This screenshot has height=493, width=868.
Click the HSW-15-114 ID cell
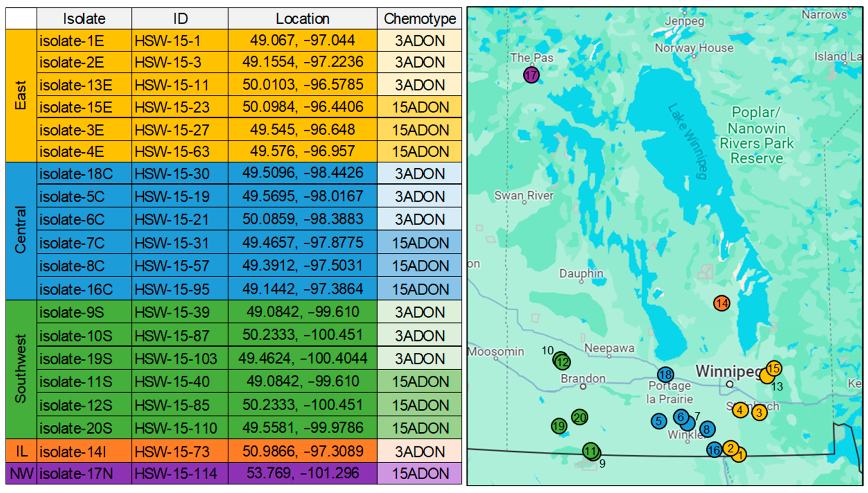tap(180, 473)
